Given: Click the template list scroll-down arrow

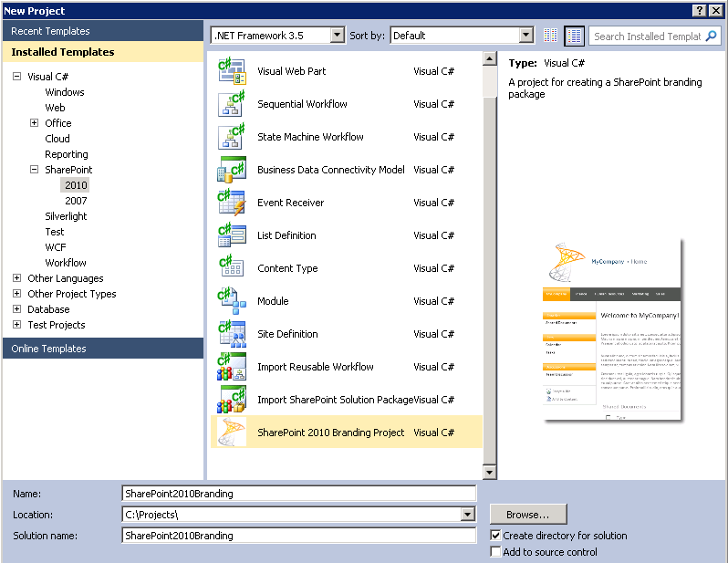Looking at the screenshot, I should (490, 472).
